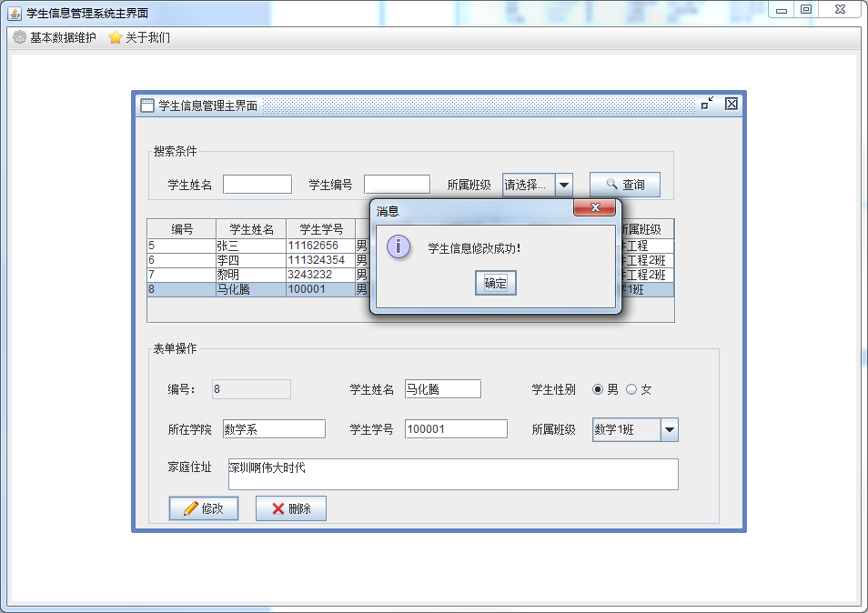Image resolution: width=868 pixels, height=613 pixels.
Task: Click 编号 cell with value 7
Action: point(182,275)
